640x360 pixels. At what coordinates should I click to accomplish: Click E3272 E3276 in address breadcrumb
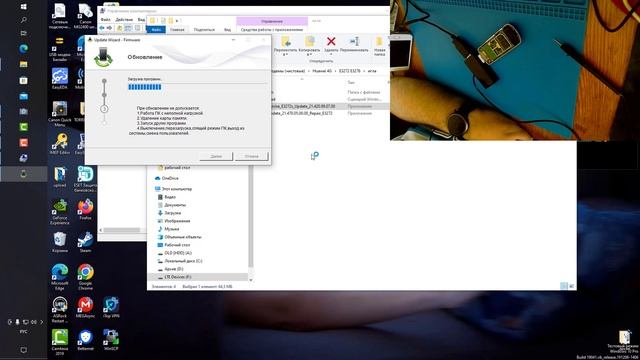click(x=349, y=71)
